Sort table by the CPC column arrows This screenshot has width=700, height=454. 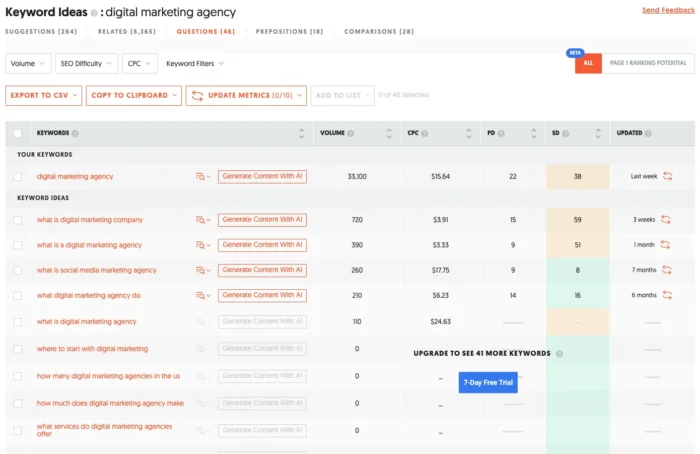469,133
